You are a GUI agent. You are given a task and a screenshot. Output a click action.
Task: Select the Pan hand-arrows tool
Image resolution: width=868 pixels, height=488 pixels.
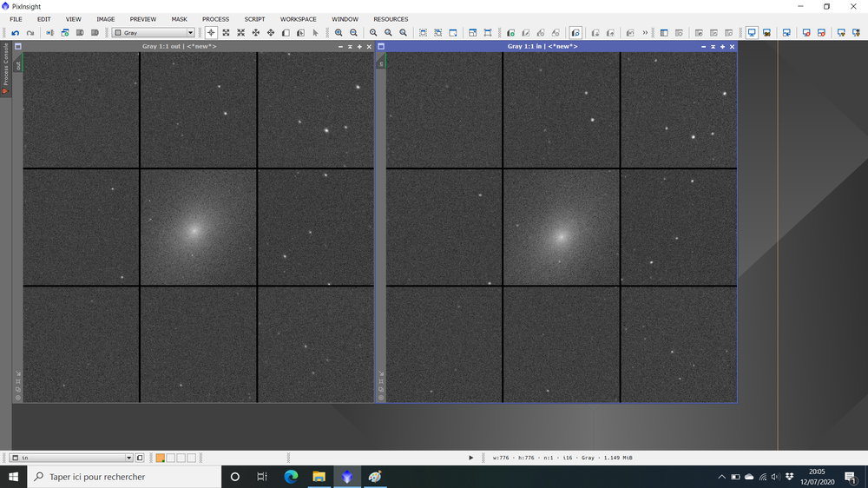coord(256,33)
